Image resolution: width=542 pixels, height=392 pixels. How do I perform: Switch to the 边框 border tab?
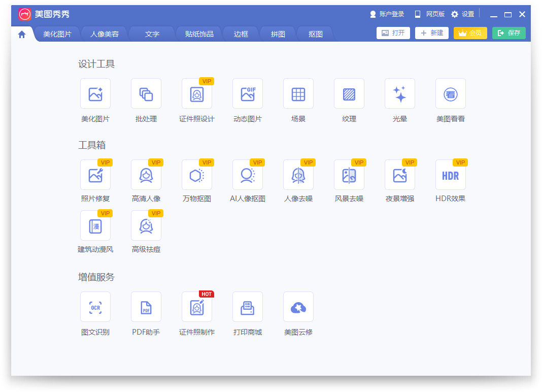241,34
